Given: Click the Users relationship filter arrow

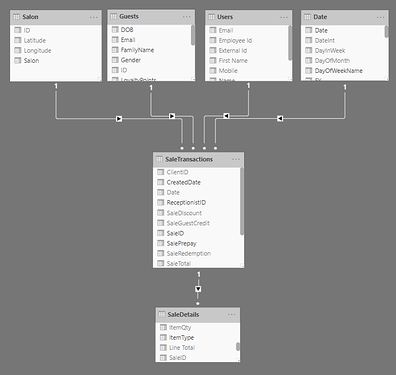Looking at the screenshot, I should click(x=226, y=116).
